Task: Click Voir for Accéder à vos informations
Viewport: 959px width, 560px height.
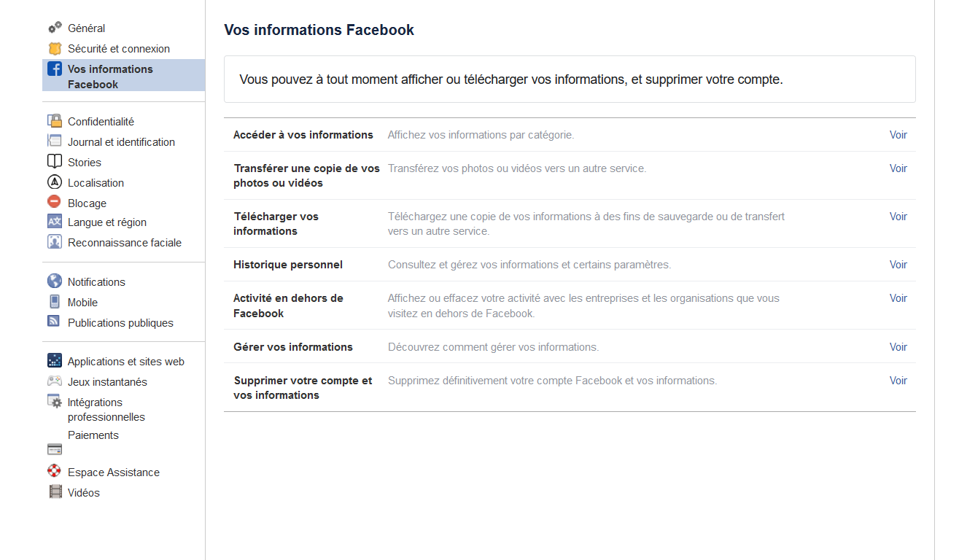Action: [898, 135]
